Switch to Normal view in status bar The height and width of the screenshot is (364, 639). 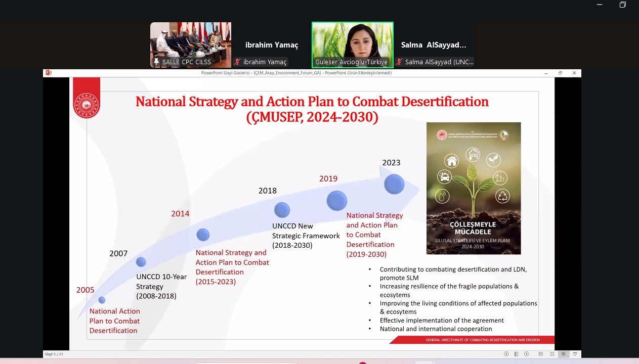point(540,354)
